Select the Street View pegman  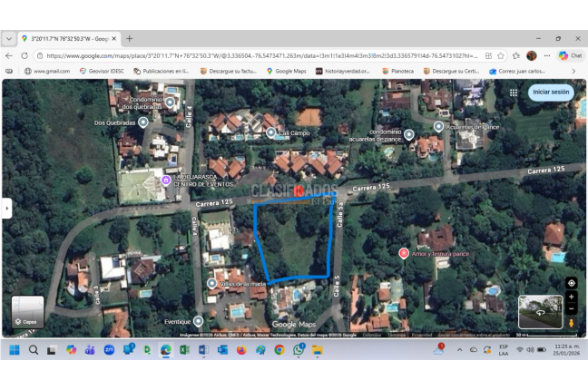tap(571, 323)
